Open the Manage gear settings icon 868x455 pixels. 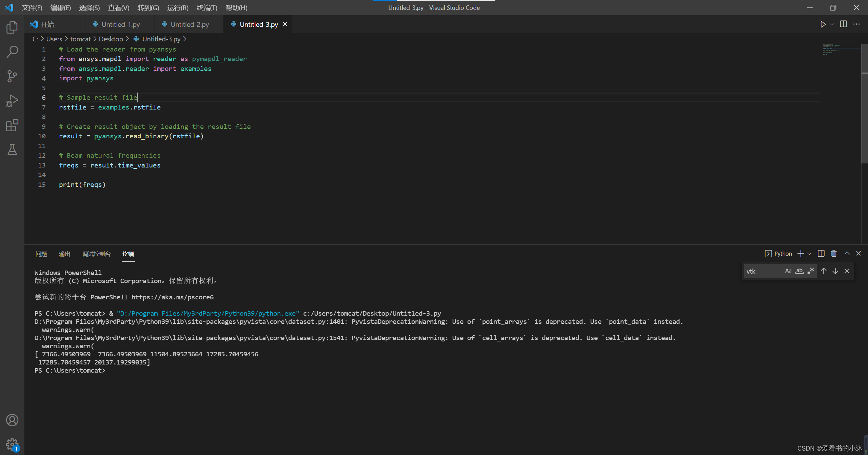click(12, 444)
